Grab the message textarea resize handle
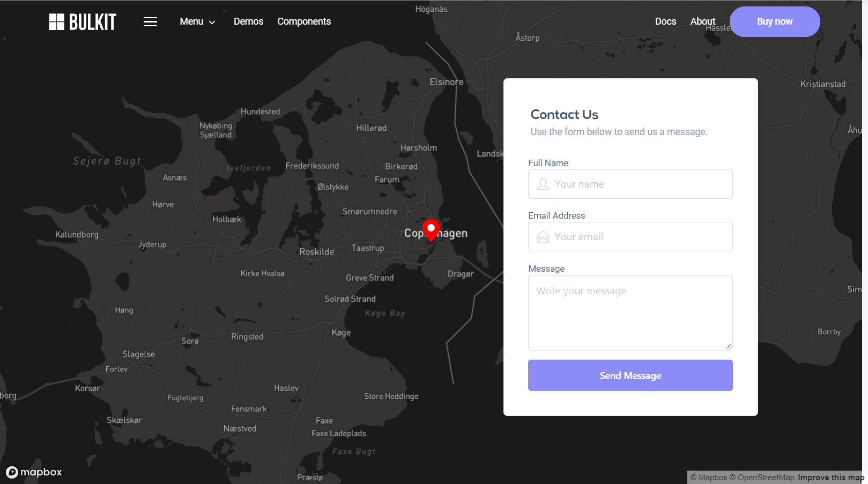 pyautogui.click(x=729, y=347)
